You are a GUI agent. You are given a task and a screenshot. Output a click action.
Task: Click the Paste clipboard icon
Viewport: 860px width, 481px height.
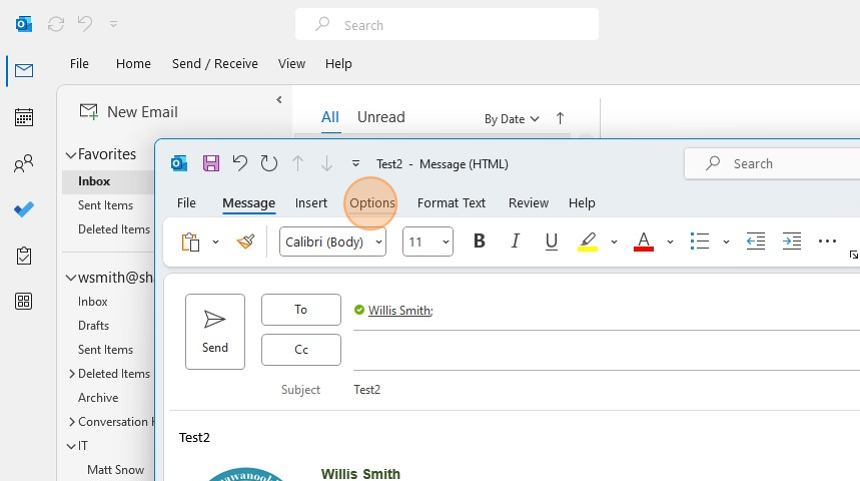[x=190, y=242]
